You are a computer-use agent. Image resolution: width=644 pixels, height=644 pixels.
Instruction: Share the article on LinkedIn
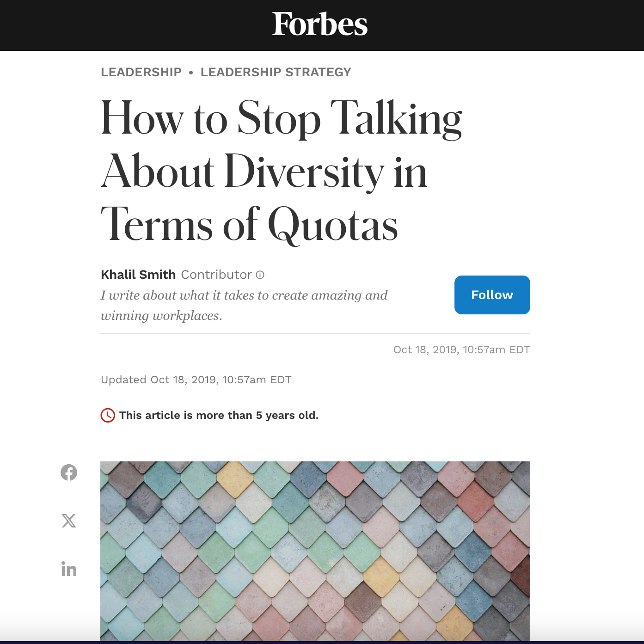point(69,569)
